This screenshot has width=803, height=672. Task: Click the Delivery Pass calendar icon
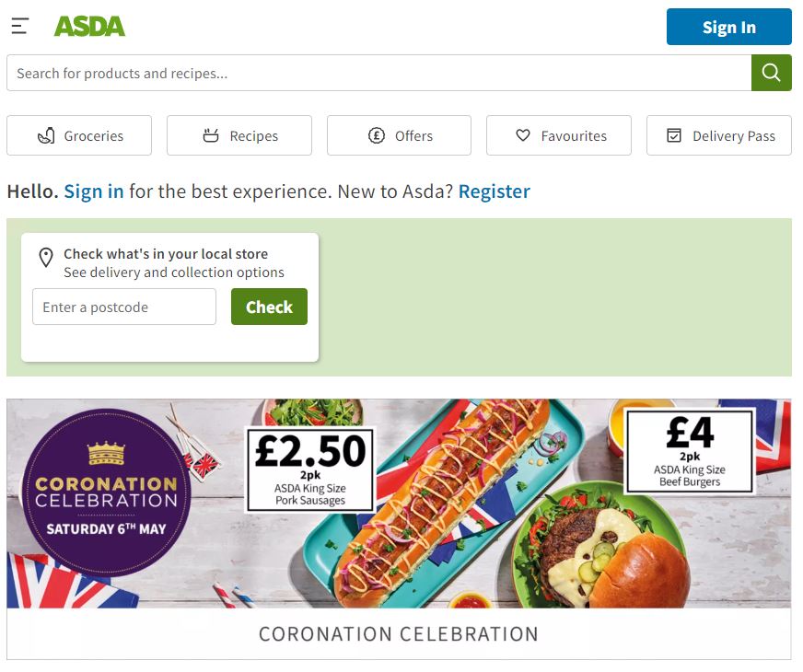coord(674,135)
